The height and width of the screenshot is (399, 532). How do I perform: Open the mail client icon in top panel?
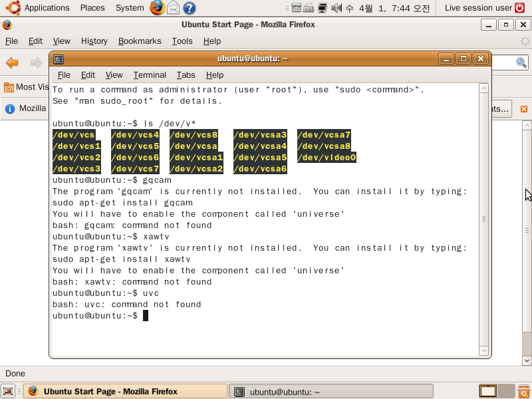[174, 7]
